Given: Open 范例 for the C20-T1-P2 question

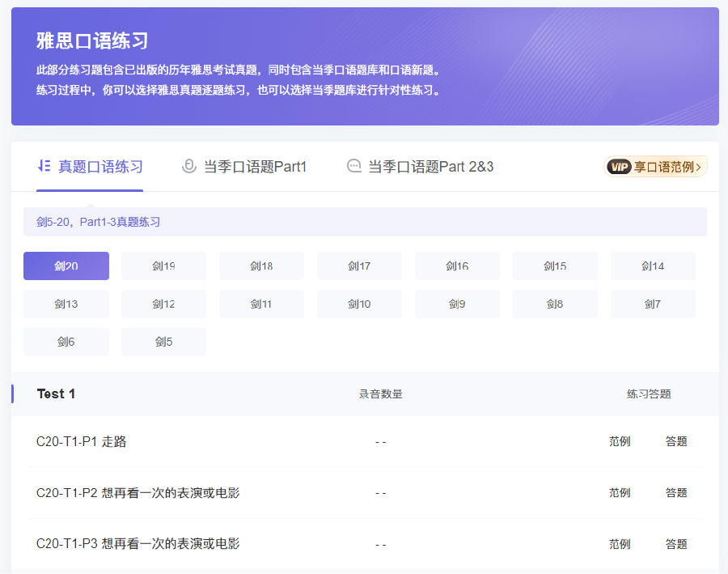Looking at the screenshot, I should click(620, 493).
